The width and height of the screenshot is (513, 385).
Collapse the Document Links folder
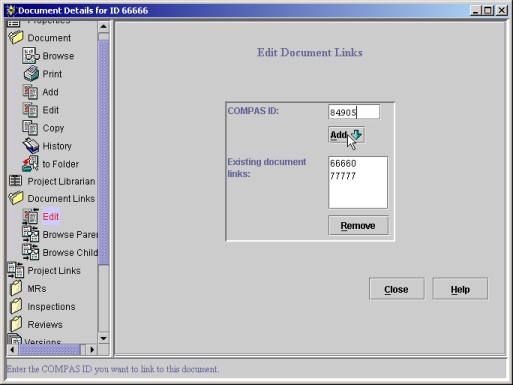[x=16, y=198]
